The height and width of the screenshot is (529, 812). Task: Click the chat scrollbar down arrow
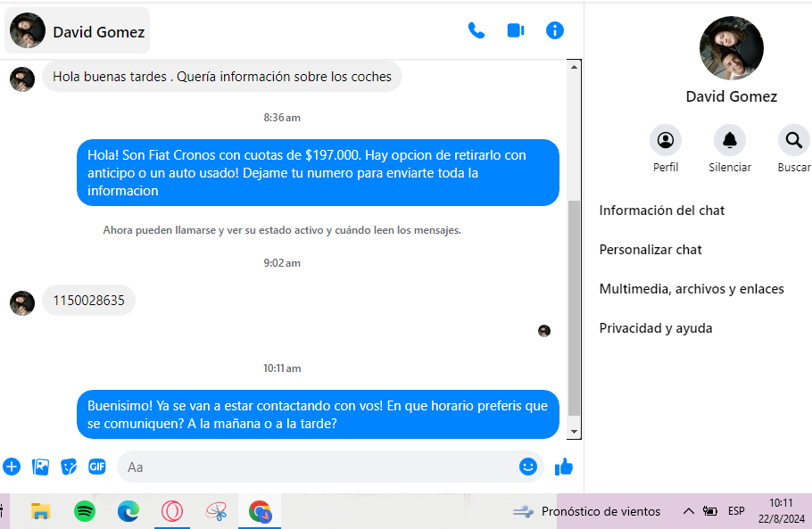point(574,432)
